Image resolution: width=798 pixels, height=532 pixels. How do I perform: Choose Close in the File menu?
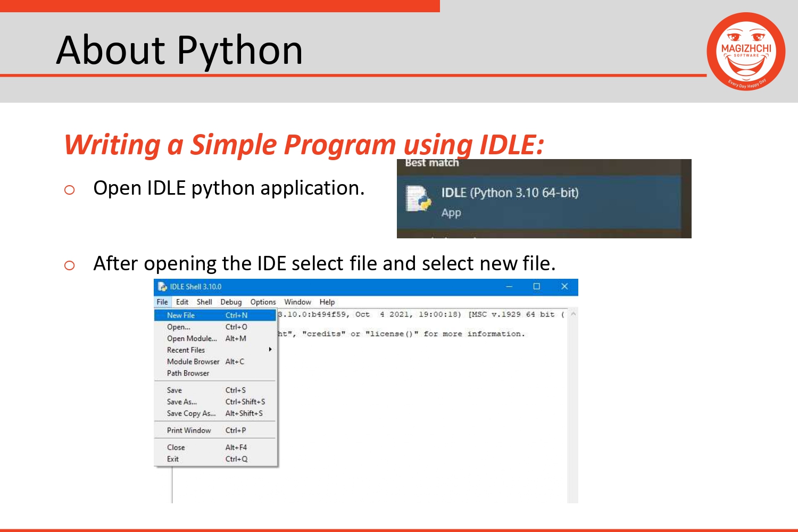(x=215, y=447)
